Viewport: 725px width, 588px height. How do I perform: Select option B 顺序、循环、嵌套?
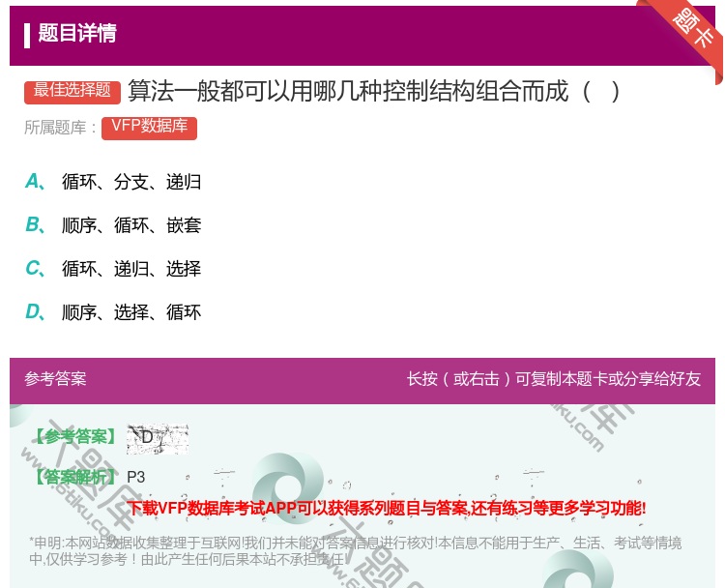tap(113, 225)
